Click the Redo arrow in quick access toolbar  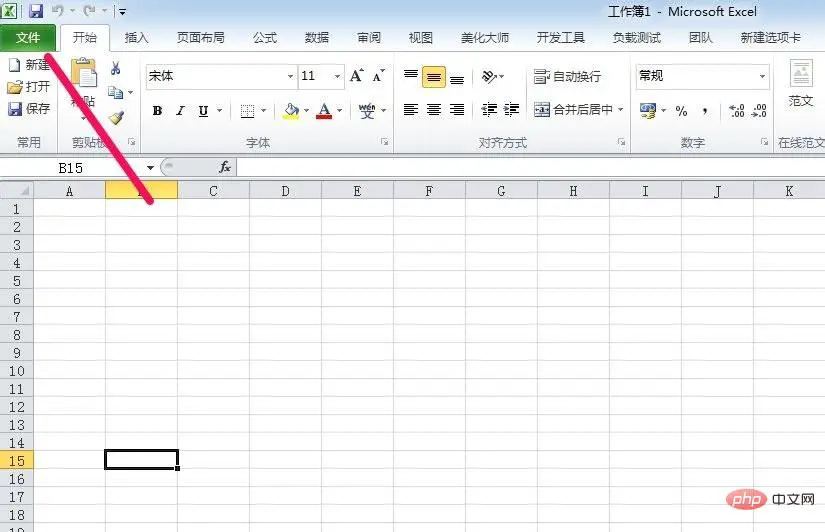click(x=89, y=11)
